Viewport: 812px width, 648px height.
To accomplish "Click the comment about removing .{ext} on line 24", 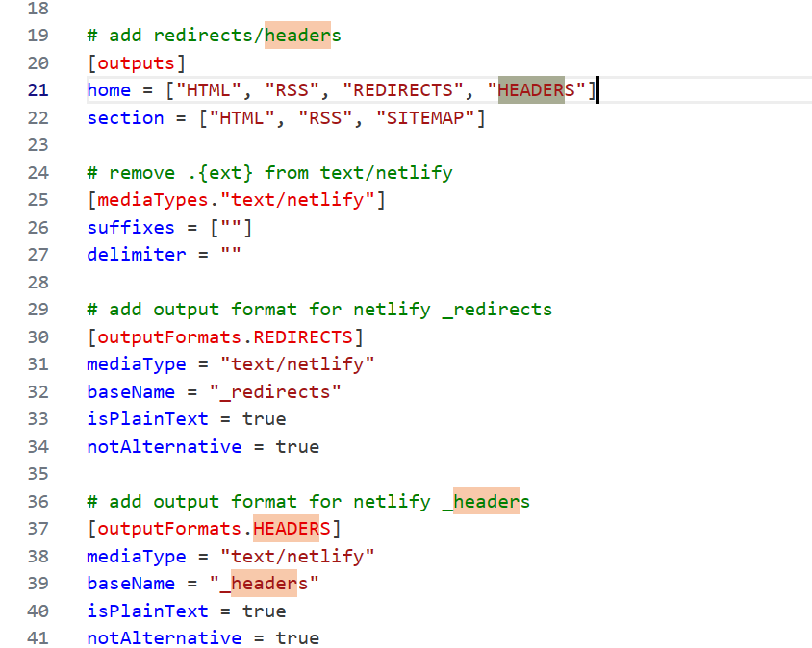I will pyautogui.click(x=269, y=172).
